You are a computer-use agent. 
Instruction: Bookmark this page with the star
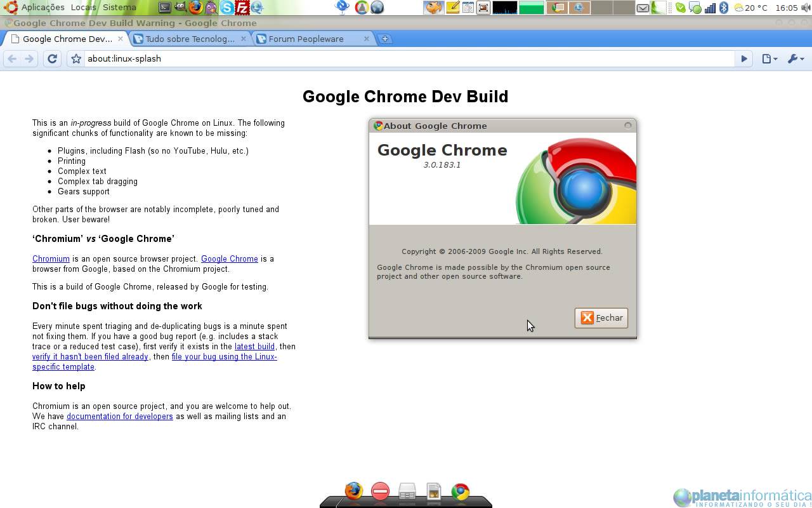click(x=76, y=58)
